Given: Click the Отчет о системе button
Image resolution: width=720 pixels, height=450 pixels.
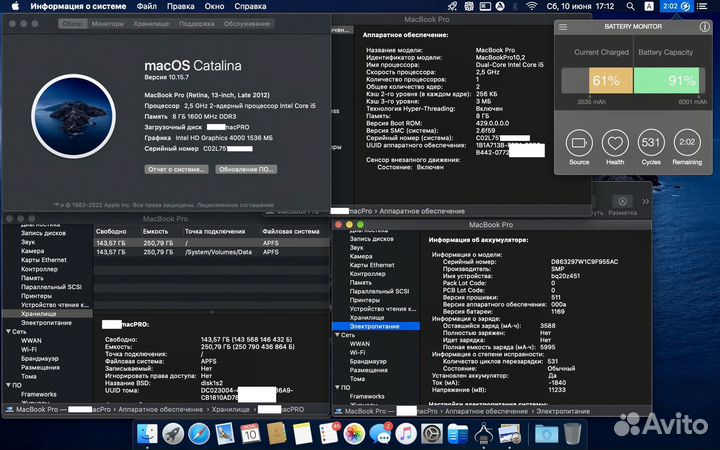Looking at the screenshot, I should tap(176, 169).
